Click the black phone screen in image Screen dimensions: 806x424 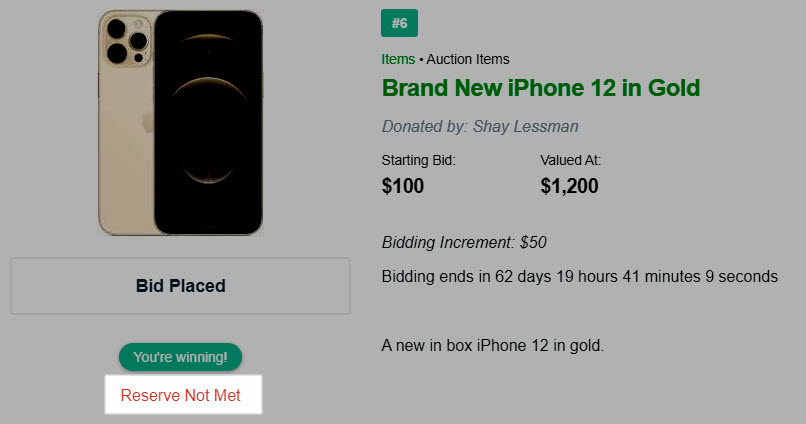[x=209, y=123]
